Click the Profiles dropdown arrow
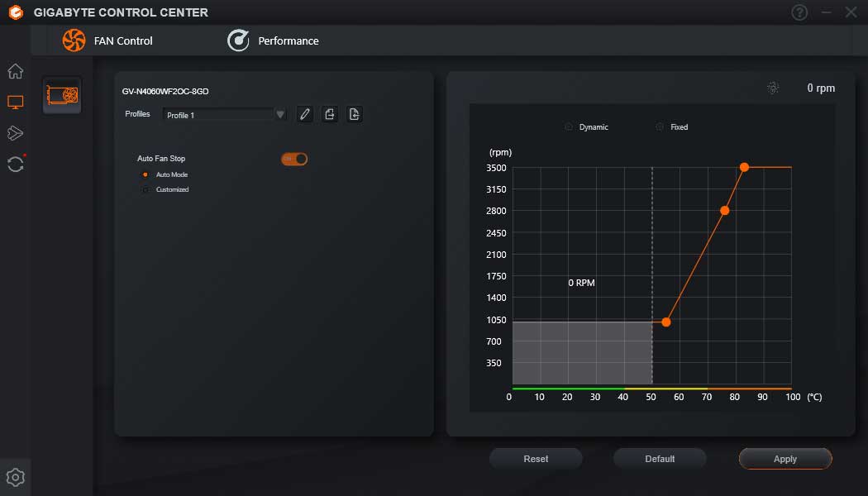Screen dimensions: 868x496 [x=280, y=113]
